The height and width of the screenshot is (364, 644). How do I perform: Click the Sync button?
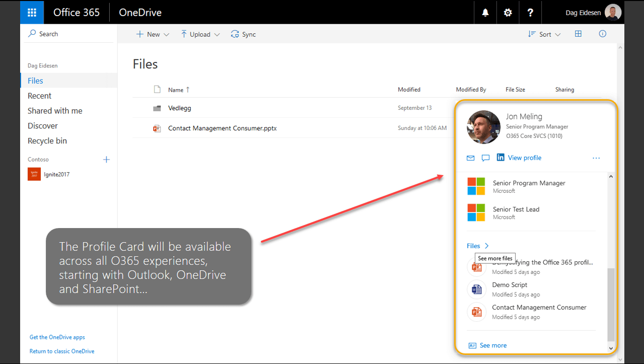[243, 34]
